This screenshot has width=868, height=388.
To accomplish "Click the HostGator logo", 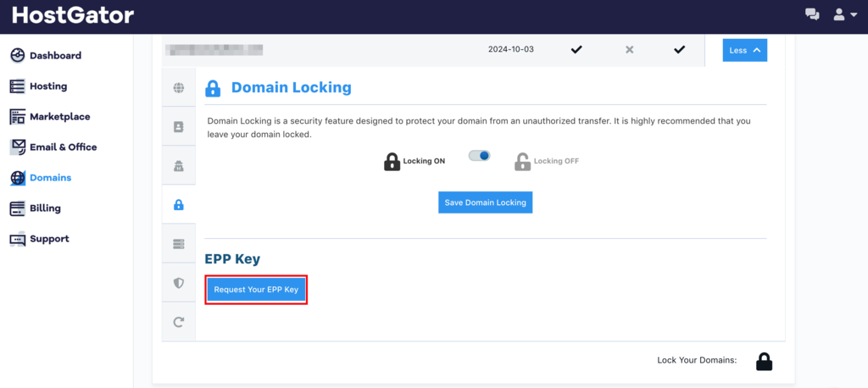I will pyautogui.click(x=73, y=15).
